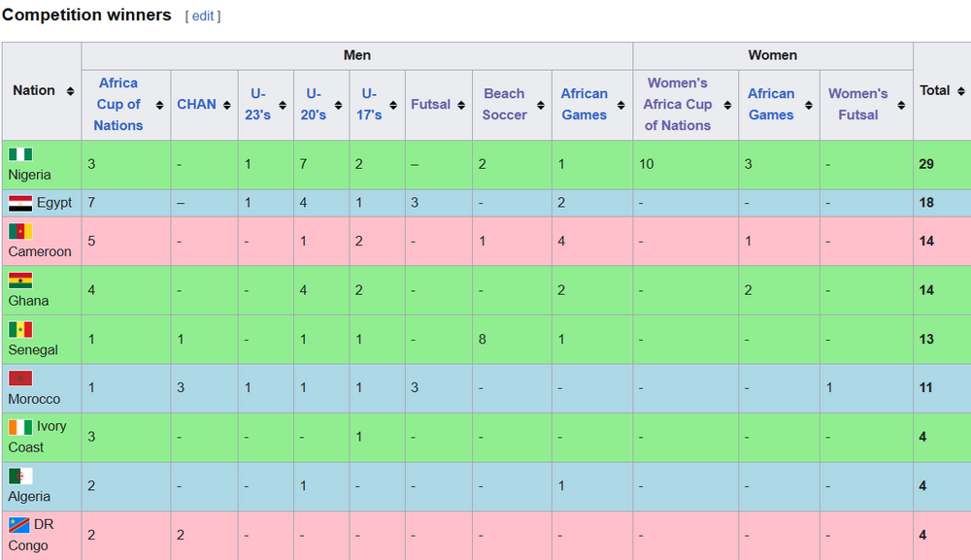Sort by Beach Soccer sort arrows
971x560 pixels.
[x=540, y=105]
